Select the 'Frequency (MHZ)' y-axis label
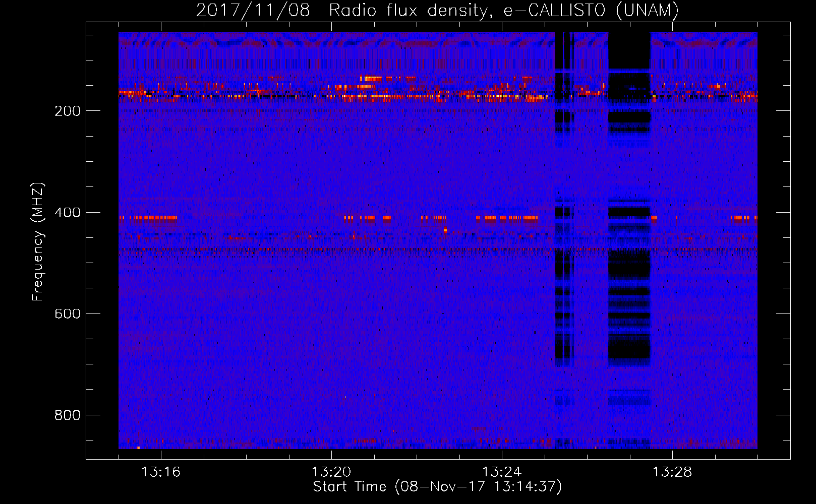816x504 pixels. pos(38,241)
